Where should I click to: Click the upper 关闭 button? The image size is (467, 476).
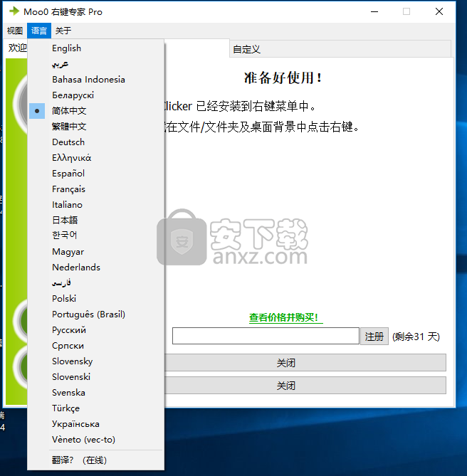pyautogui.click(x=305, y=362)
